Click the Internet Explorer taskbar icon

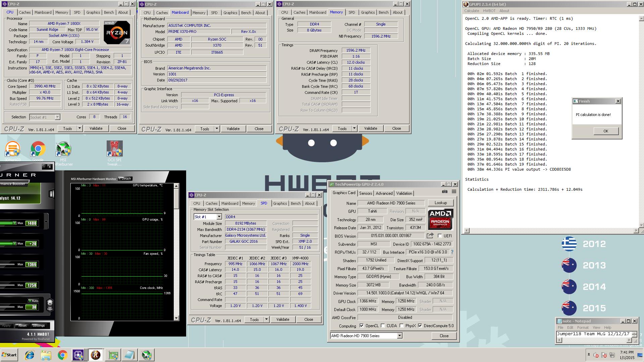point(30,355)
